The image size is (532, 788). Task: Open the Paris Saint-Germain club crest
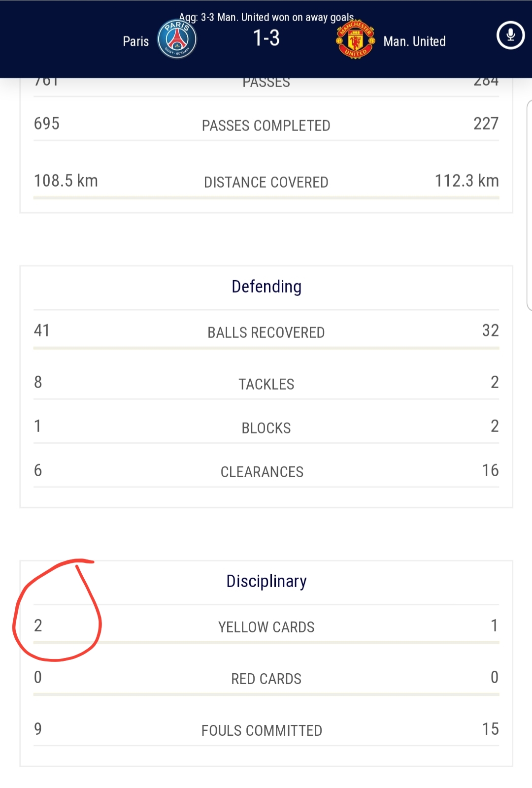tap(177, 39)
